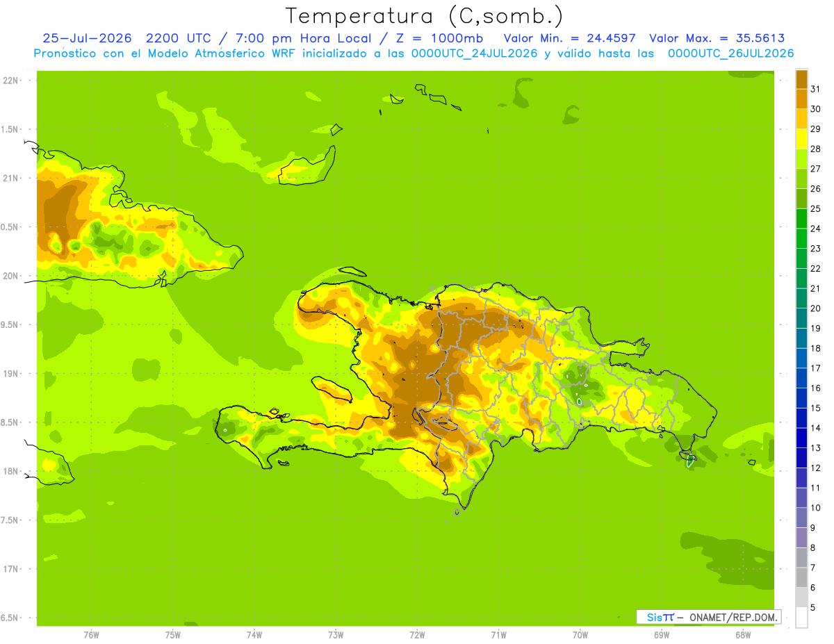Click longitude axis label "75W"
Viewport: 834px width, 644px height.
click(173, 634)
